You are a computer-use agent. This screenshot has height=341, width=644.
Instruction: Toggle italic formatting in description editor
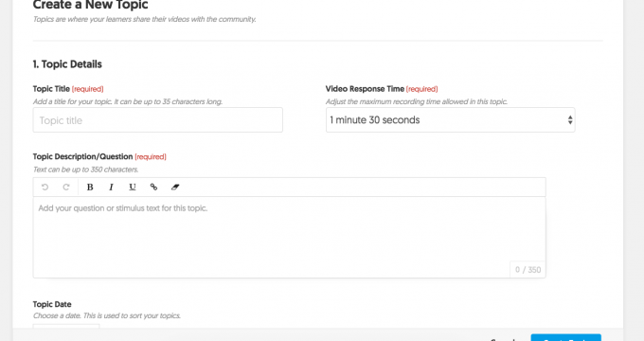click(111, 187)
